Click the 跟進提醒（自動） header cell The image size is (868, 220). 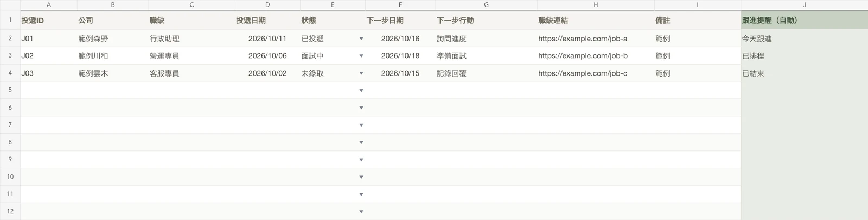(805, 20)
